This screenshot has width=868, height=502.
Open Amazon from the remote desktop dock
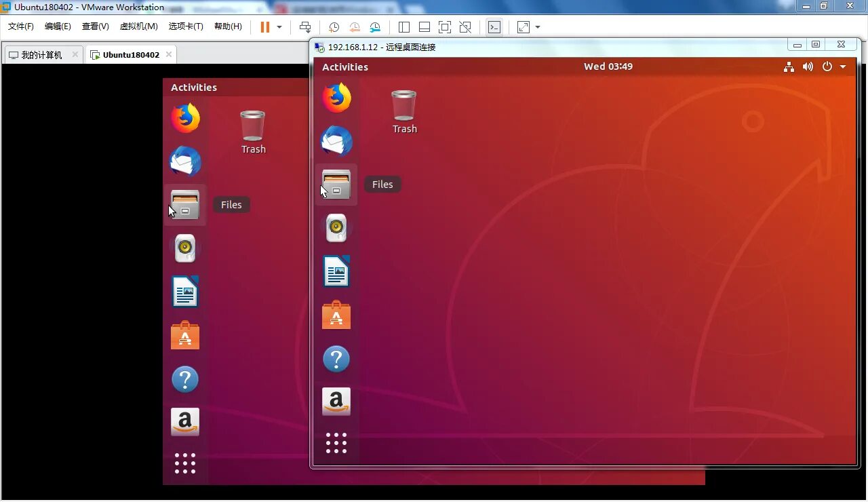pos(336,402)
